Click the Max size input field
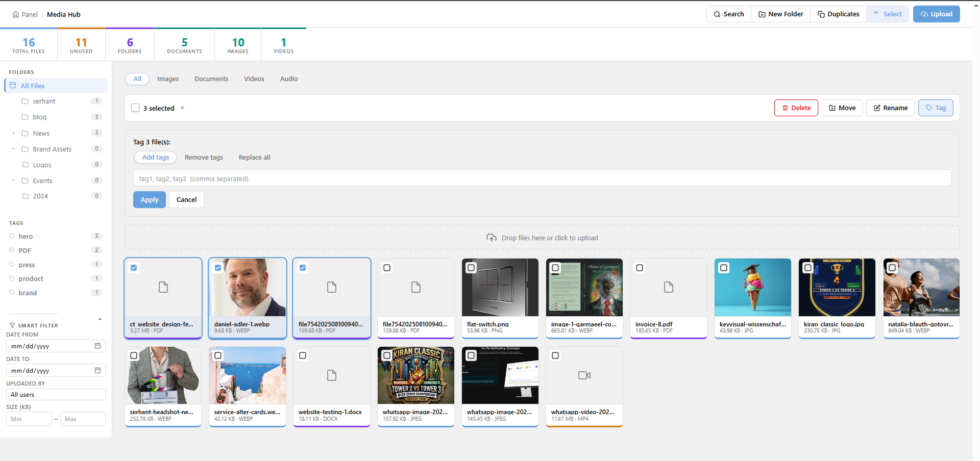This screenshot has width=980, height=461. (x=83, y=419)
